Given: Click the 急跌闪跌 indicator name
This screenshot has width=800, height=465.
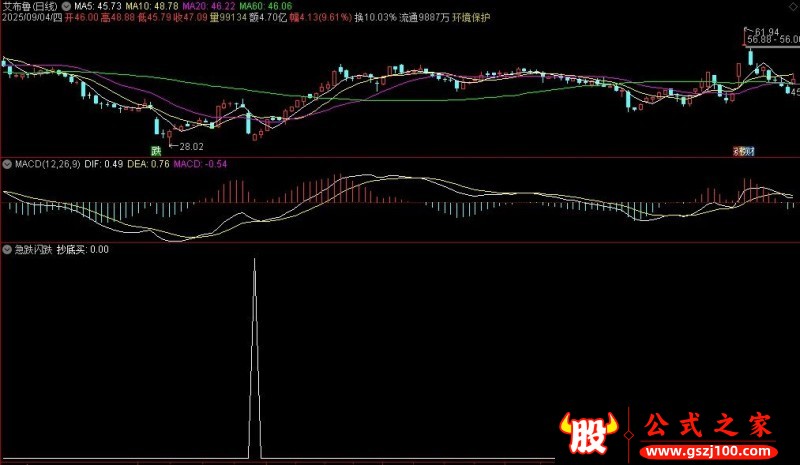Looking at the screenshot, I should pyautogui.click(x=33, y=250).
